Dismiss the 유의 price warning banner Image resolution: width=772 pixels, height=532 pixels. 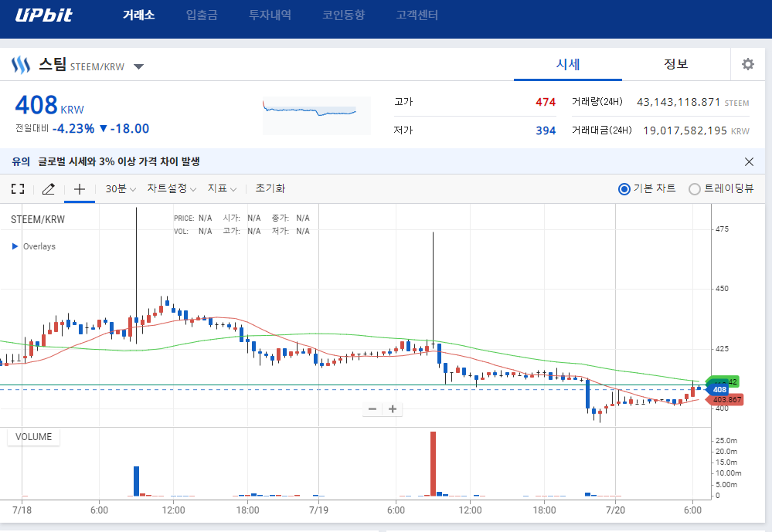point(748,161)
